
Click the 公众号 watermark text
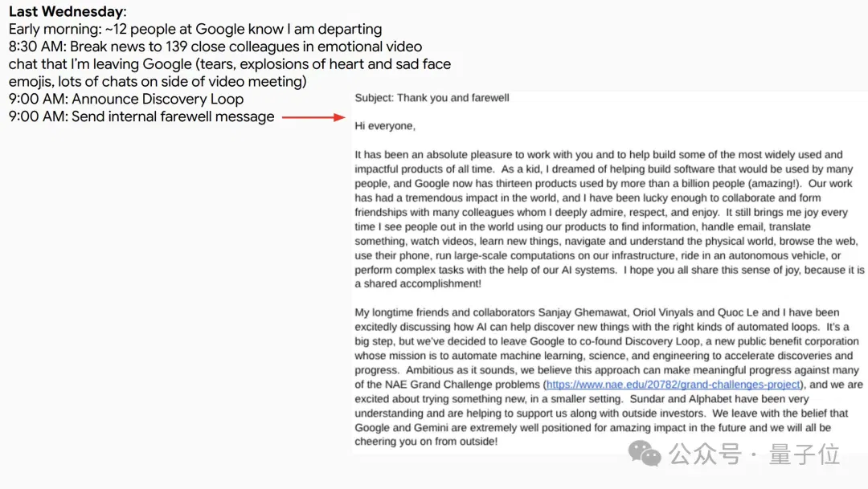tap(704, 454)
